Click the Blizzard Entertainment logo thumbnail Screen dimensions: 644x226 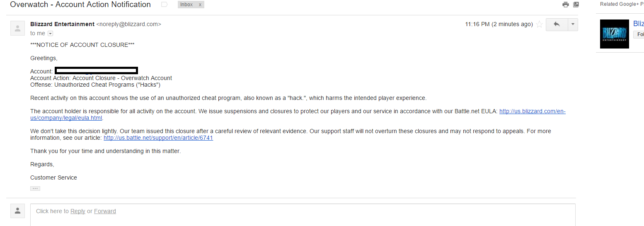pyautogui.click(x=614, y=34)
